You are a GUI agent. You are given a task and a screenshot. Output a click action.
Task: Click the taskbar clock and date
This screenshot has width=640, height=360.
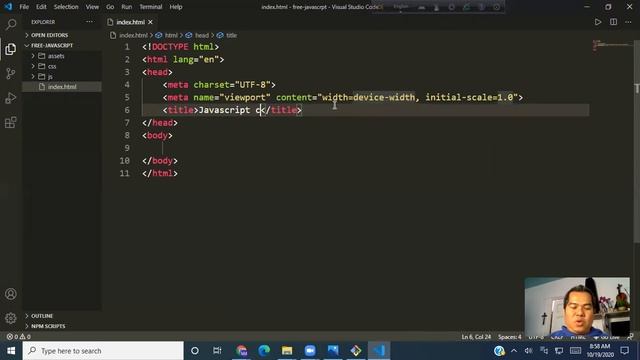[x=600, y=351]
